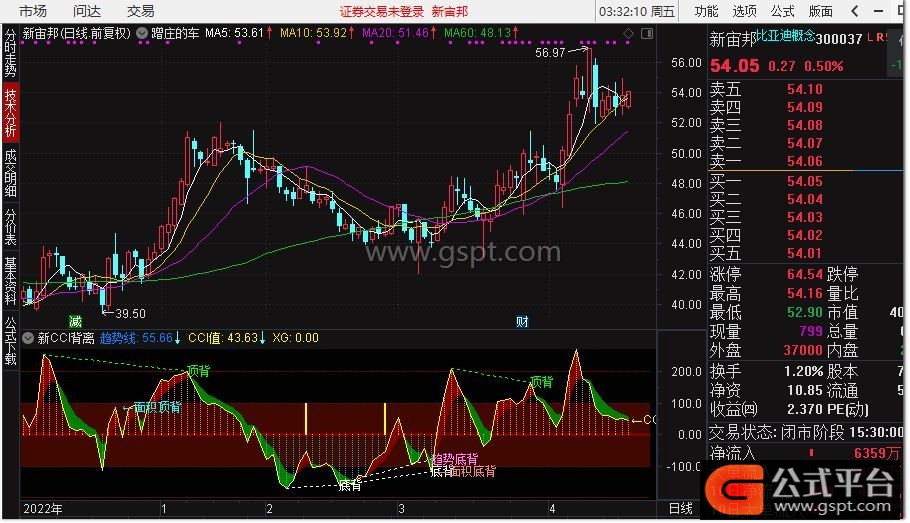This screenshot has width=910, height=523.
Task: Switch to 分时走势 sidebar tab
Action: coord(10,53)
